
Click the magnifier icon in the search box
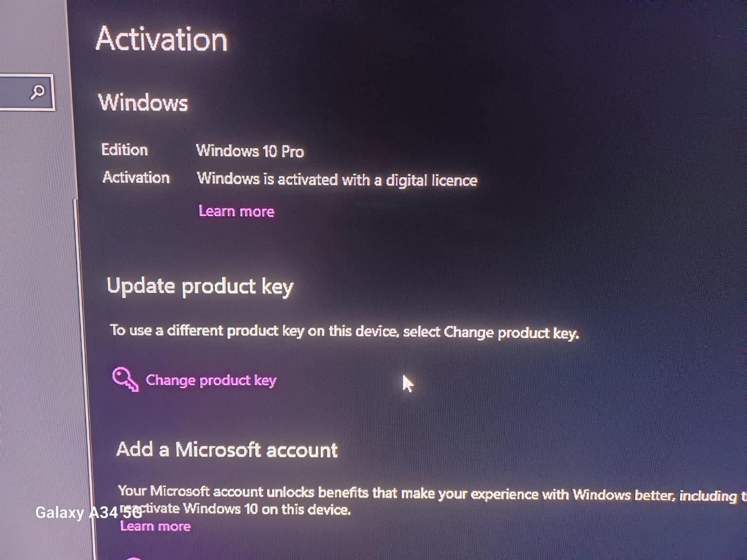[x=37, y=92]
